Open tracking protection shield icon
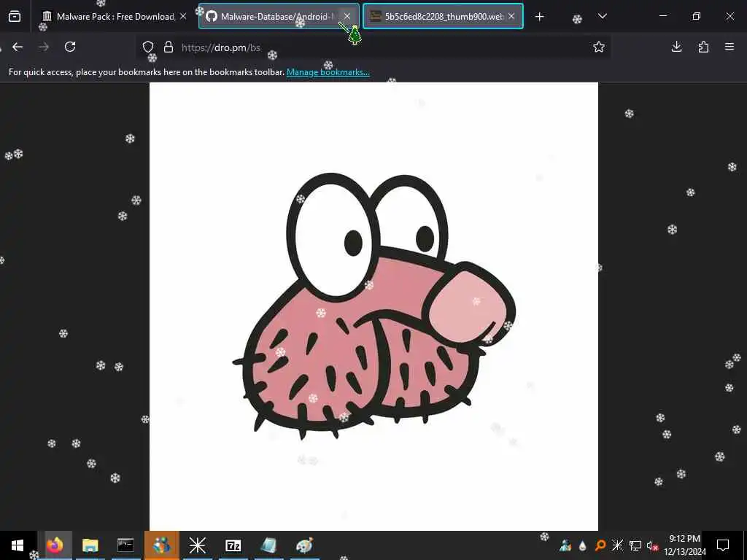This screenshot has height=560, width=747. [148, 47]
